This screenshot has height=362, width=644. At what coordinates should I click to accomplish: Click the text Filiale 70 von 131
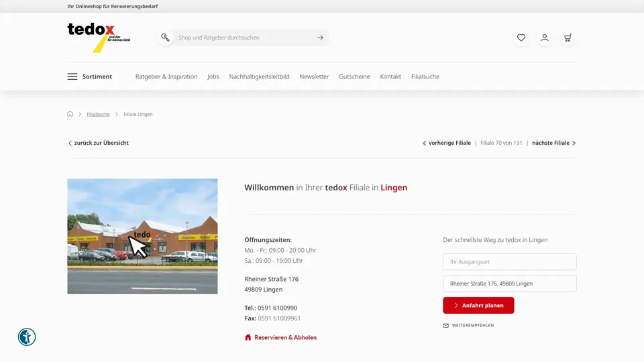(x=501, y=143)
